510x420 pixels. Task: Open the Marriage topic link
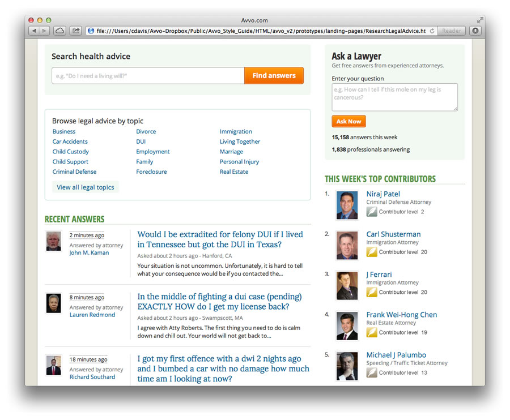point(231,152)
